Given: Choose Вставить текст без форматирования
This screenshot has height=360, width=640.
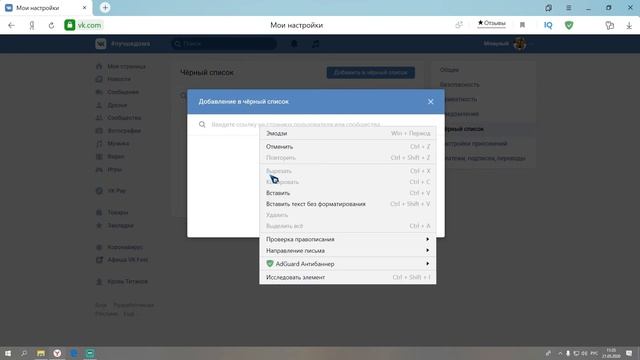Looking at the screenshot, I should click(x=348, y=204).
